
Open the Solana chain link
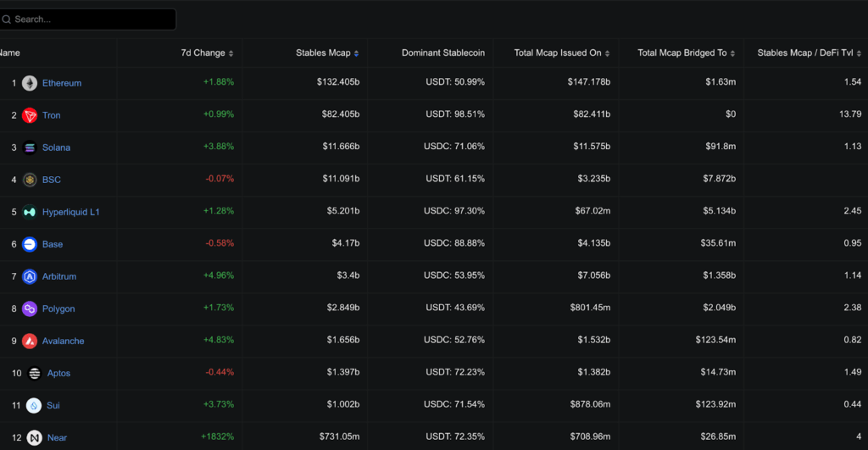pyautogui.click(x=56, y=147)
